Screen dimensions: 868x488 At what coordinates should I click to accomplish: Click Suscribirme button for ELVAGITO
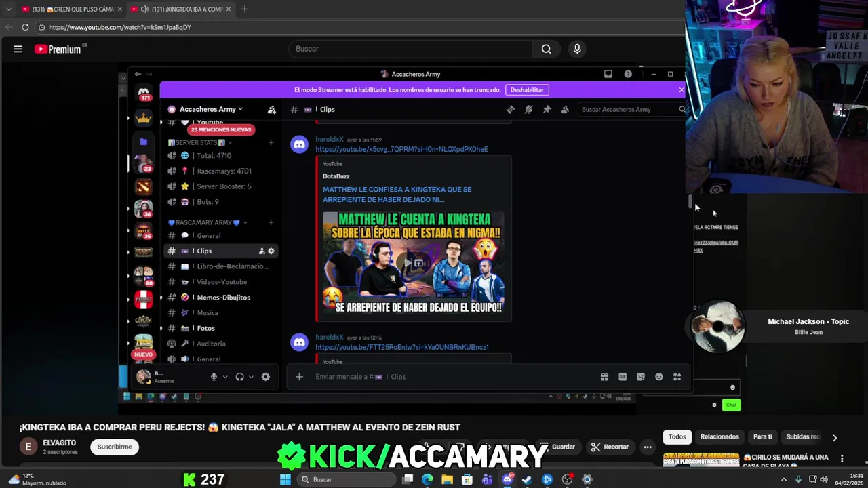tap(115, 447)
